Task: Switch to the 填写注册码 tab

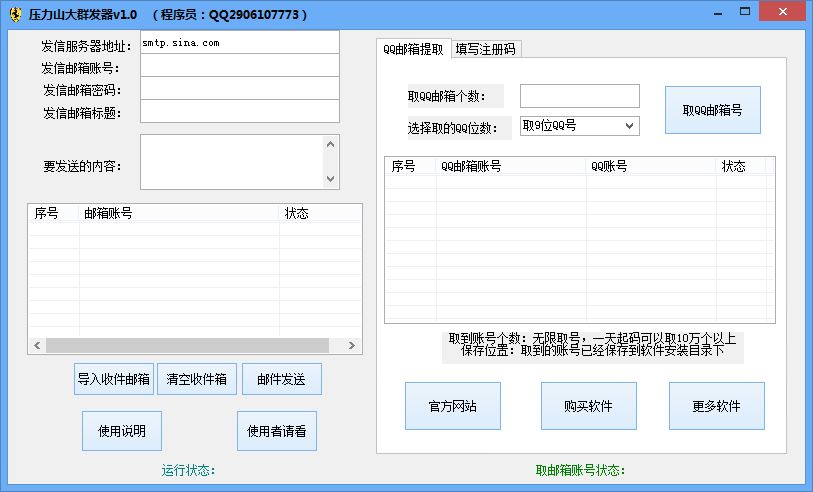Action: point(486,49)
